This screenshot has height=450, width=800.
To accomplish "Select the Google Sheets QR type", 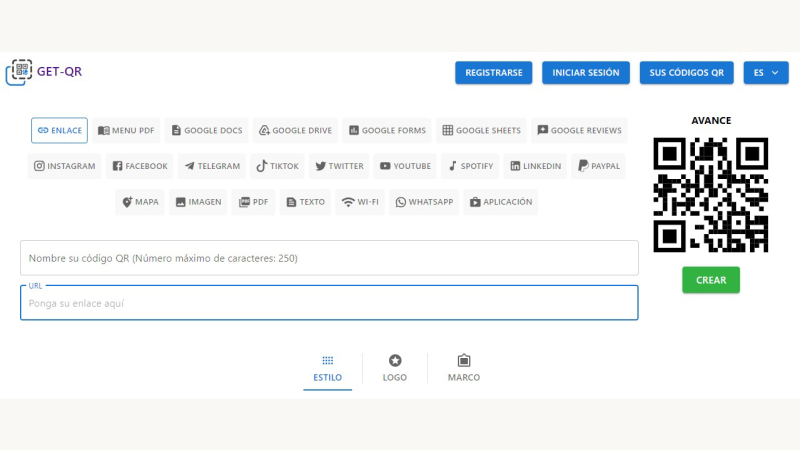I will coord(482,130).
